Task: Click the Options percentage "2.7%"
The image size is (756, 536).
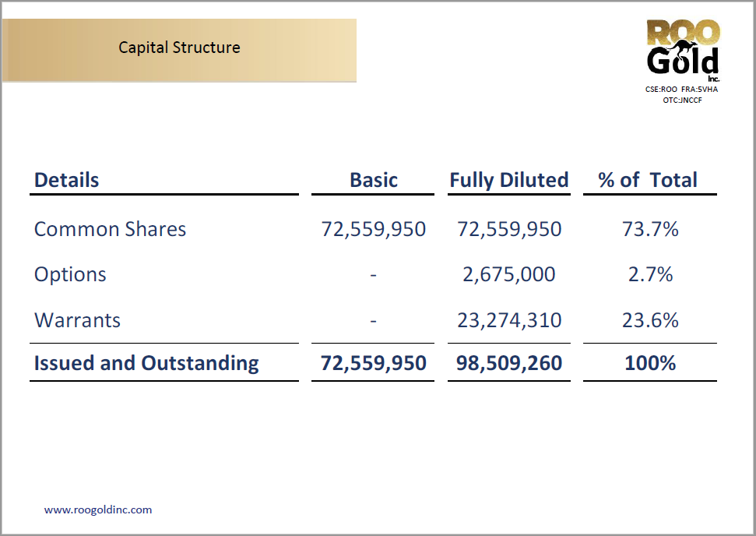Action: pyautogui.click(x=650, y=274)
